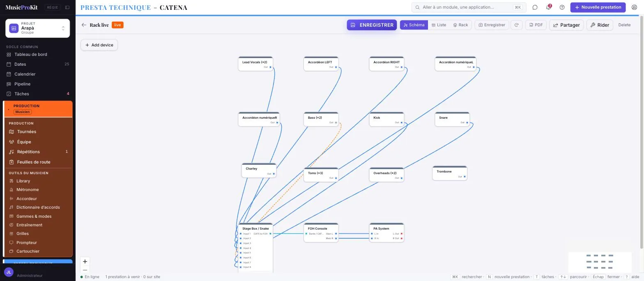Image resolution: width=644 pixels, height=281 pixels.
Task: Select the Trombone device node
Action: [450, 173]
